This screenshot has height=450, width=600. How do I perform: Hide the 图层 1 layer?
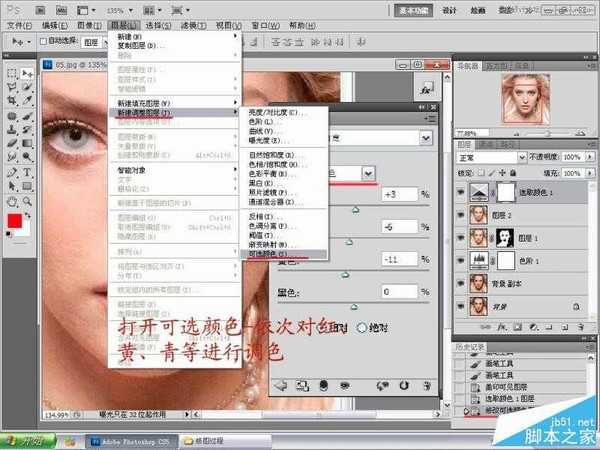point(461,238)
